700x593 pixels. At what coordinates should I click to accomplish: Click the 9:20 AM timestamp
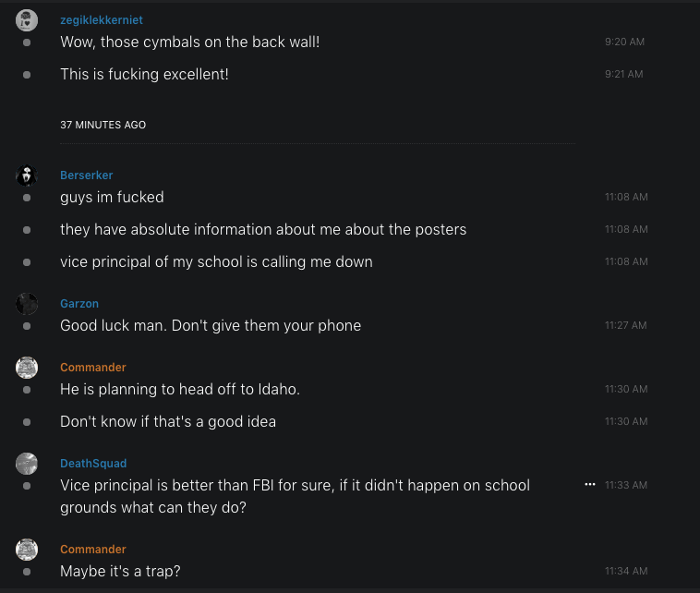point(624,42)
